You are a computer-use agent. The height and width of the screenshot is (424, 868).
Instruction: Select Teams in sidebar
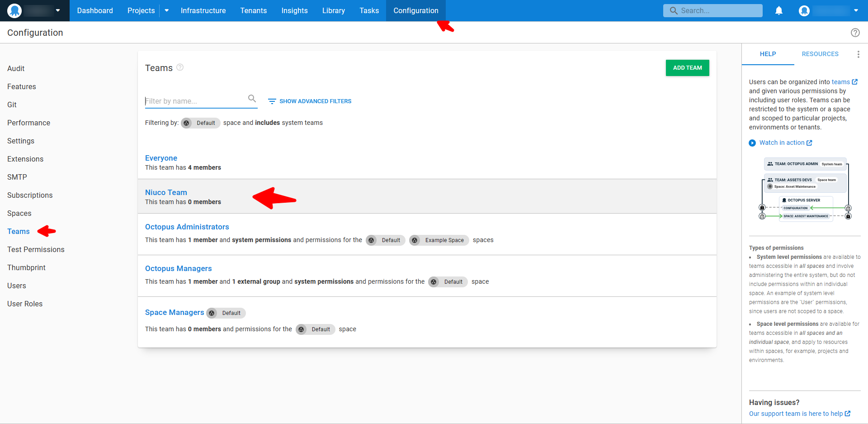[x=19, y=231]
